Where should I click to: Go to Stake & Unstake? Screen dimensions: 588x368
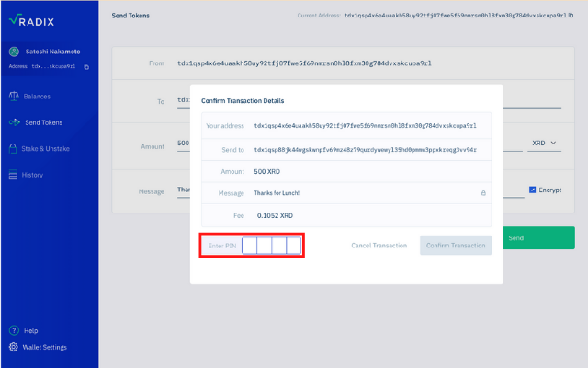click(45, 149)
